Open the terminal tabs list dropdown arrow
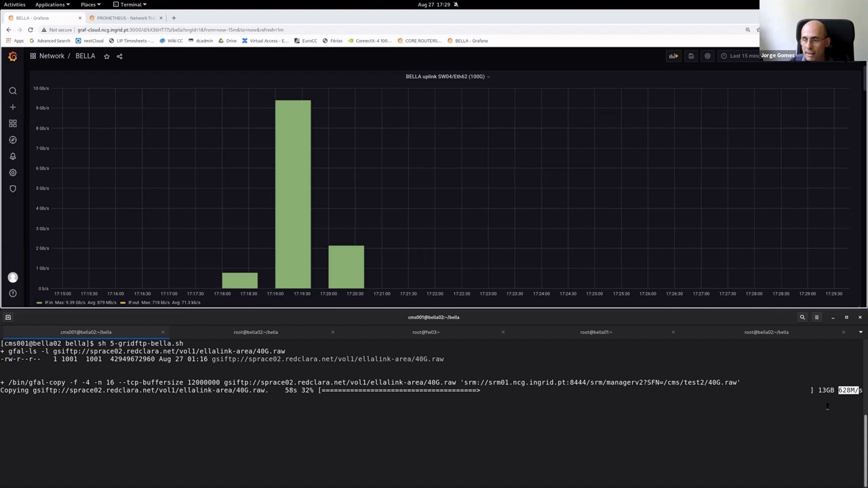868x488 pixels. 861,332
